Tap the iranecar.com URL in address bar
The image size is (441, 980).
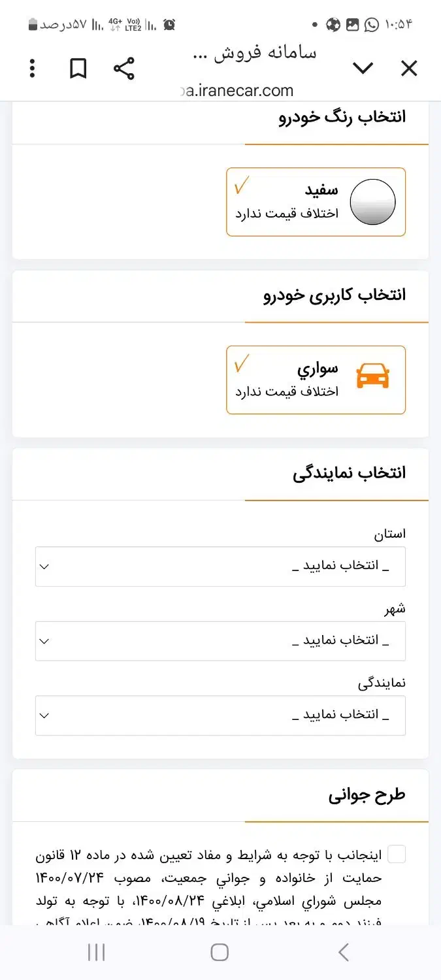237,91
